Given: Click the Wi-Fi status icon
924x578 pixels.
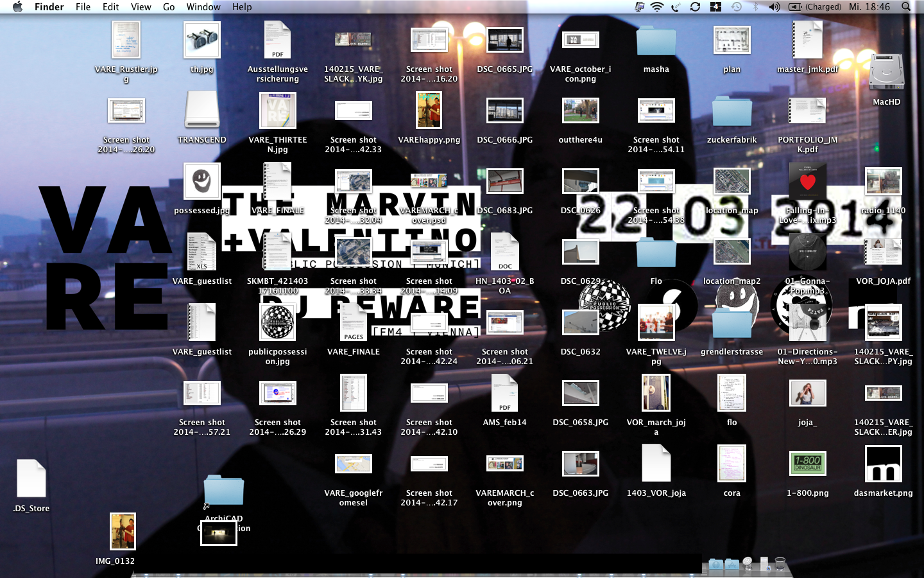Looking at the screenshot, I should (656, 7).
